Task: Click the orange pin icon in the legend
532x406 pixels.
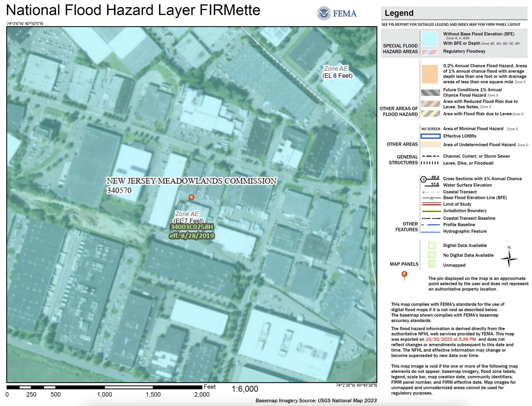Action: pos(404,275)
